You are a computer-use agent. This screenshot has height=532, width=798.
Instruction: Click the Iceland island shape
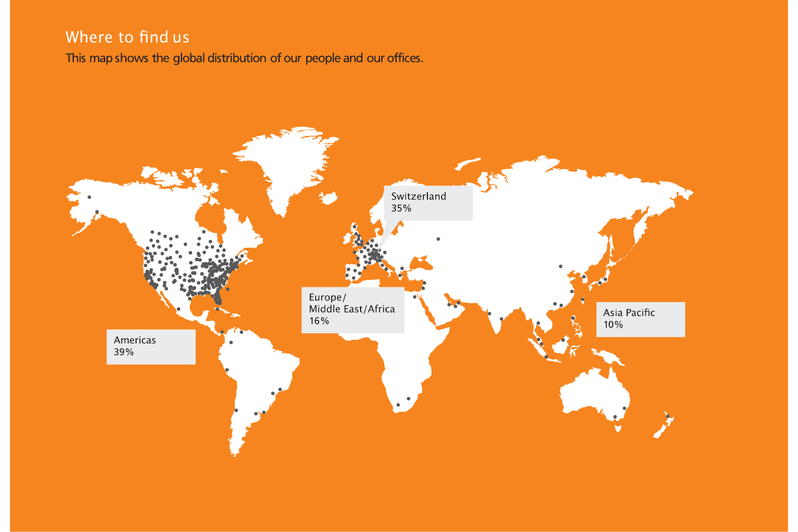[329, 197]
